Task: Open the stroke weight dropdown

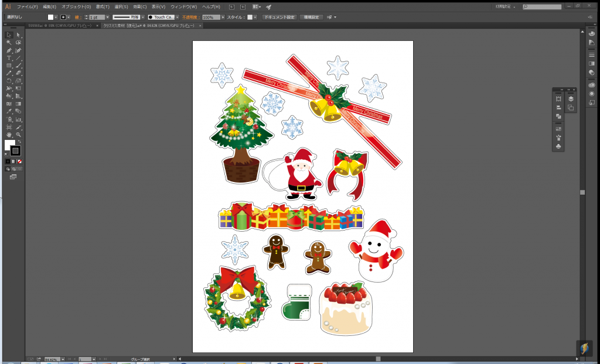Action: [107, 18]
